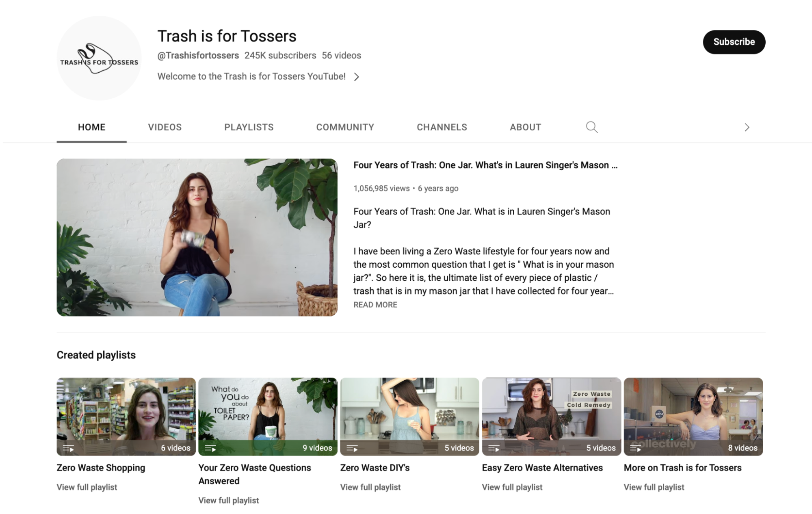The width and height of the screenshot is (812, 514).
Task: Open the More on Trash playlist thumbnail
Action: pos(693,416)
